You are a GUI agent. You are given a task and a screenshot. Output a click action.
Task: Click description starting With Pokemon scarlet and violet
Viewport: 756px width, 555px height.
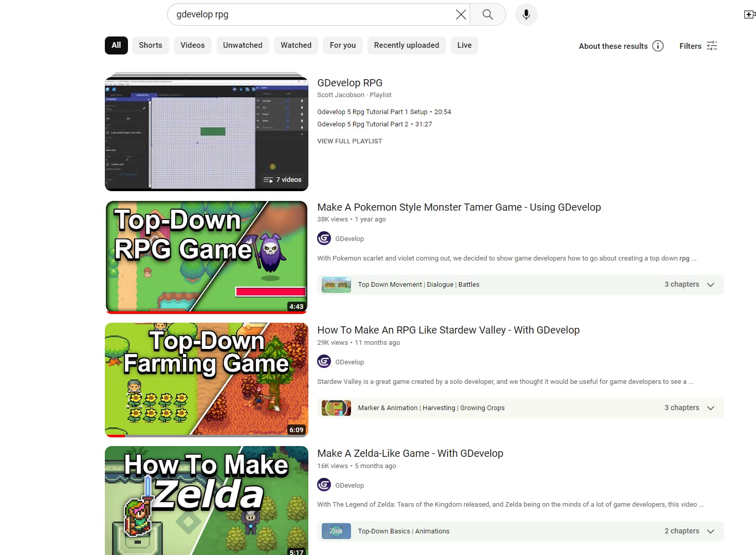[x=507, y=258]
